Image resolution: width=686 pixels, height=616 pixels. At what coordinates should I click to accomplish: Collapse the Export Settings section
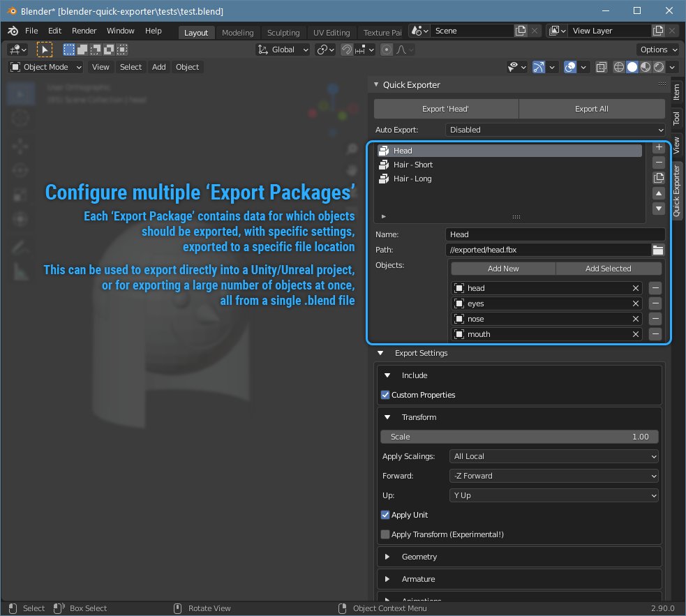tap(380, 353)
